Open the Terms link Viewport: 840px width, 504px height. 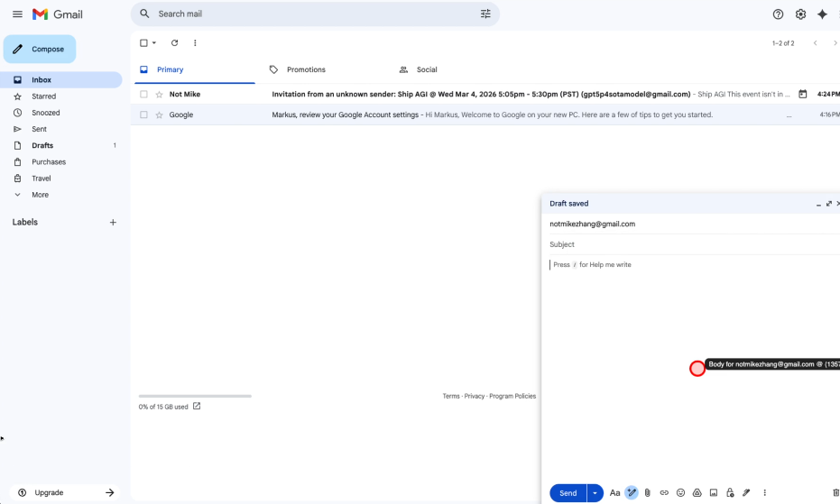(x=451, y=397)
